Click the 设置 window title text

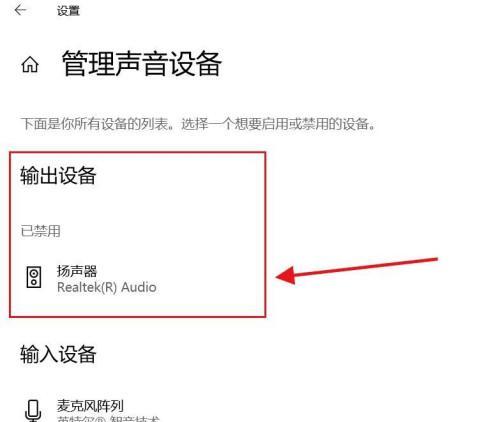coord(68,11)
